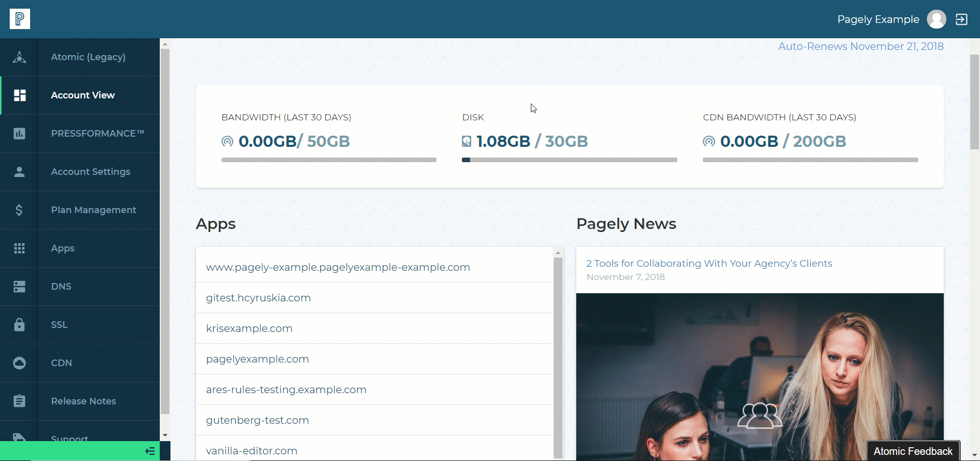
Task: Read '2 Tools for Collaborating' news article
Action: coord(709,264)
